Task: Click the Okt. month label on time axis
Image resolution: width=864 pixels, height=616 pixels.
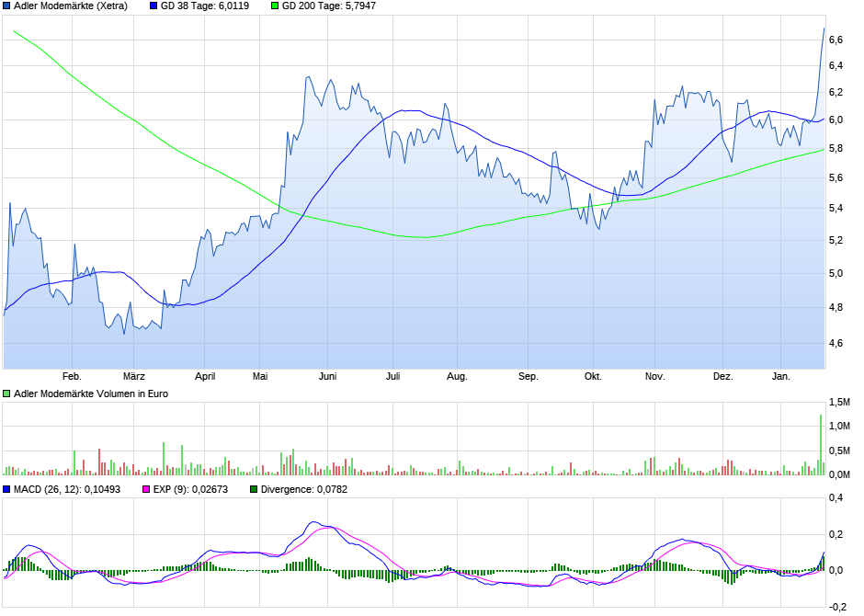Action: [x=593, y=376]
